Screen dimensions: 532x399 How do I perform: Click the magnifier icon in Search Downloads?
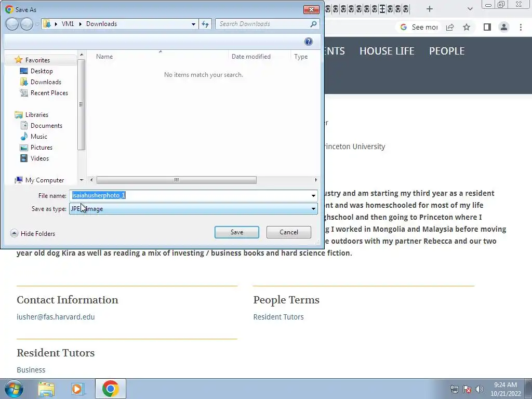(x=313, y=24)
